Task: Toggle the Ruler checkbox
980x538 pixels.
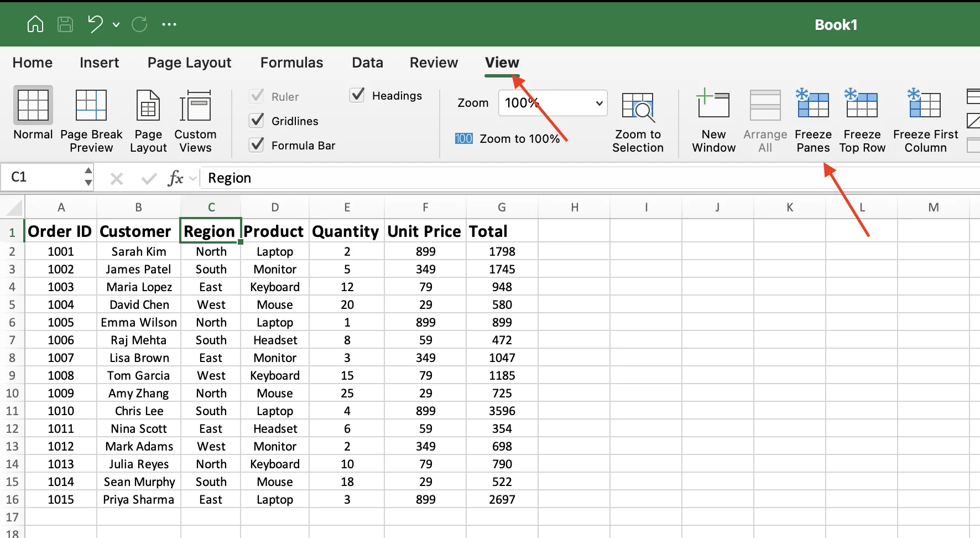Action: [x=257, y=96]
